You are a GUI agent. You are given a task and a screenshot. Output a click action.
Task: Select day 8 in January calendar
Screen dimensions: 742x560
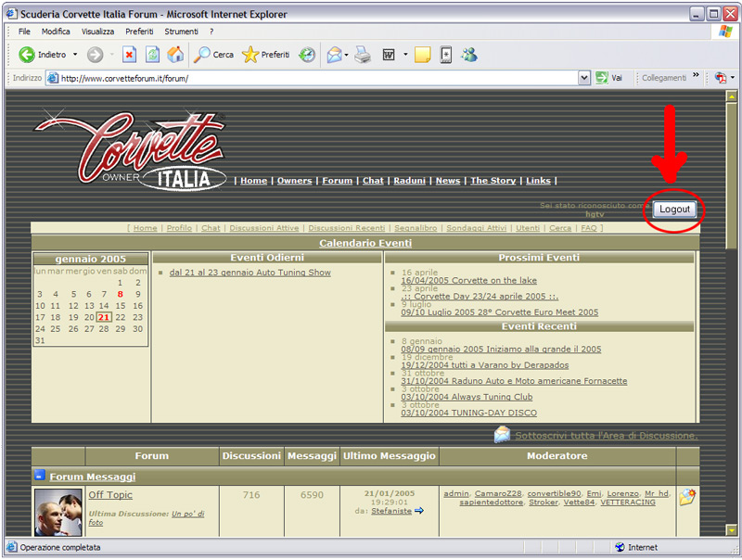point(121,294)
